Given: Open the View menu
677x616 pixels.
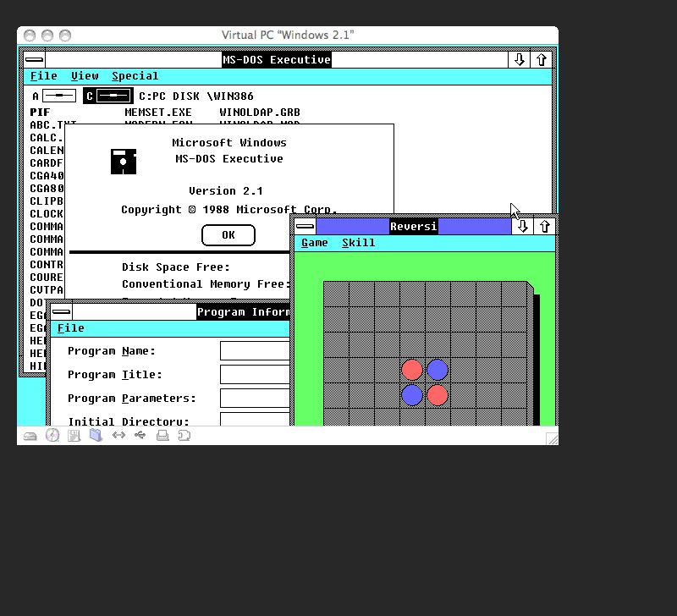Looking at the screenshot, I should [x=85, y=76].
